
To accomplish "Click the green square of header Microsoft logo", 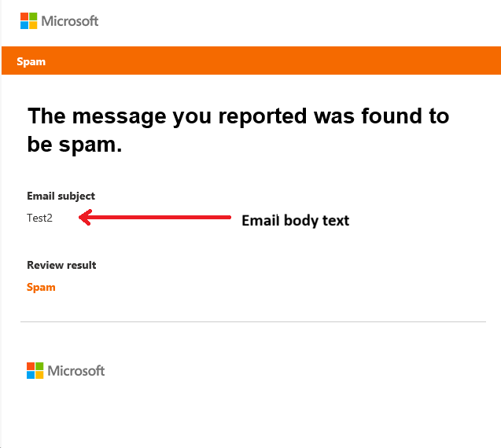I will (x=33, y=17).
